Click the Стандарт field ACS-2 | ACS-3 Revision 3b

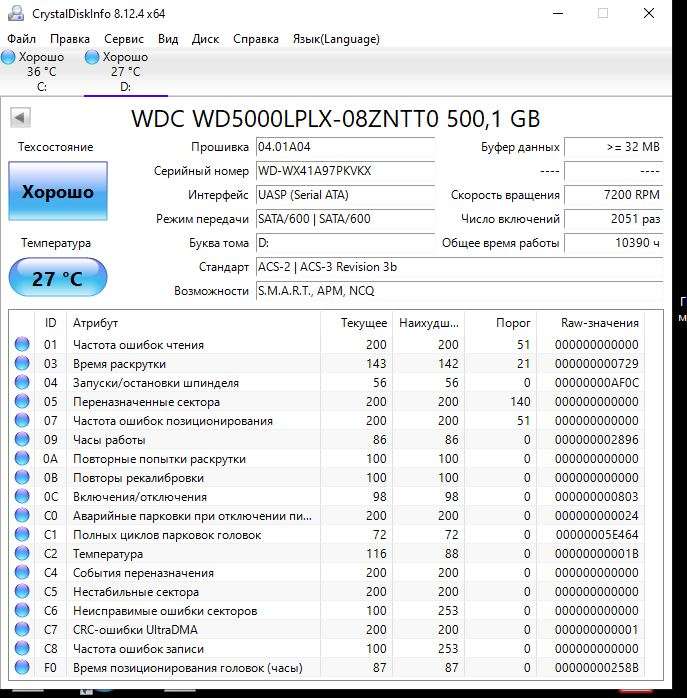[x=459, y=267]
